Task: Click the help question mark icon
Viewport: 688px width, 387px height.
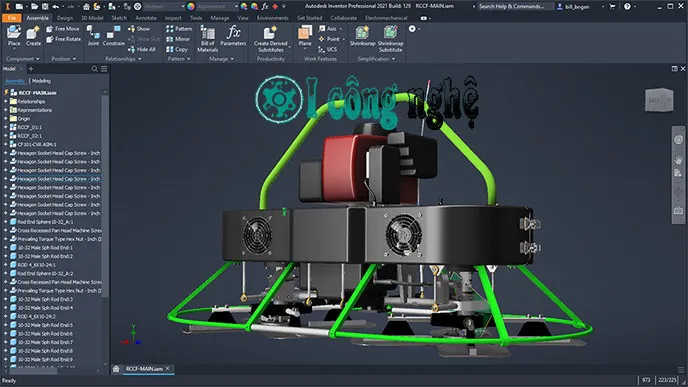Action: [627, 7]
